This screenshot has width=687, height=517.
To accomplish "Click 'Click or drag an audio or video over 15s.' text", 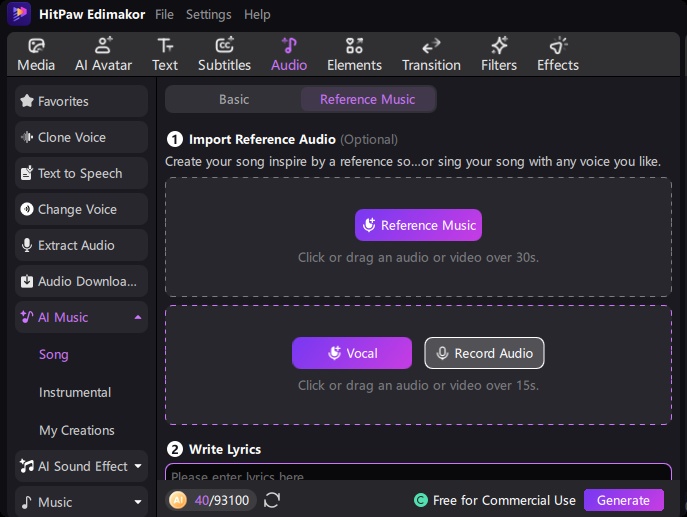I will pyautogui.click(x=418, y=385).
